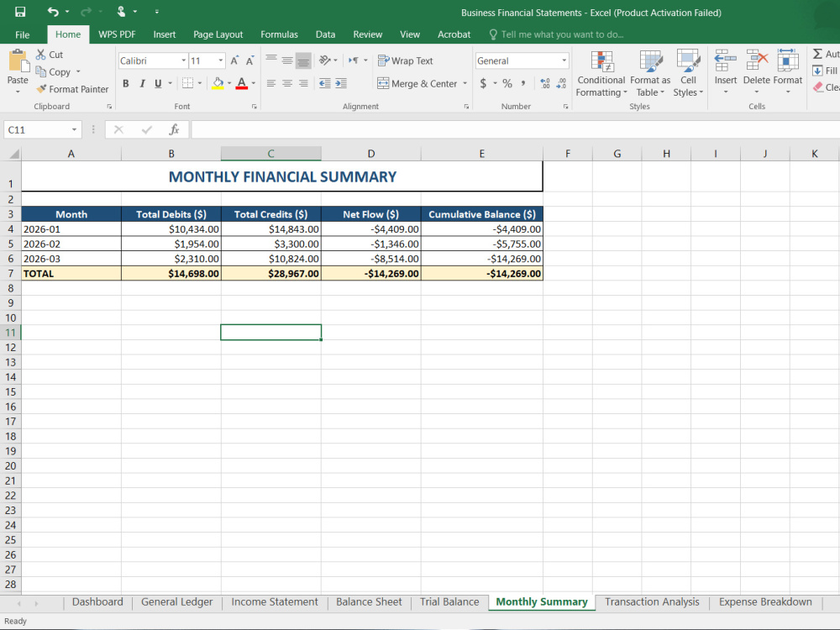Toggle Align Right
840x630 pixels.
(303, 83)
